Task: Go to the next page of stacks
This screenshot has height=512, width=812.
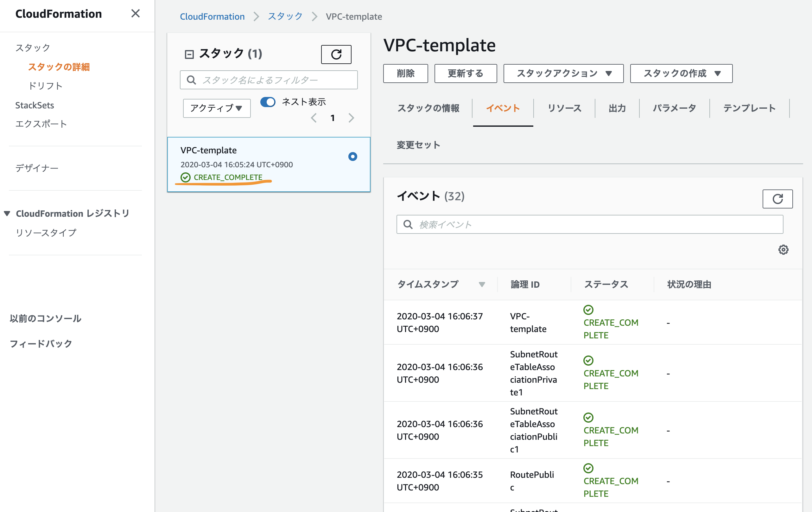Action: [x=352, y=118]
